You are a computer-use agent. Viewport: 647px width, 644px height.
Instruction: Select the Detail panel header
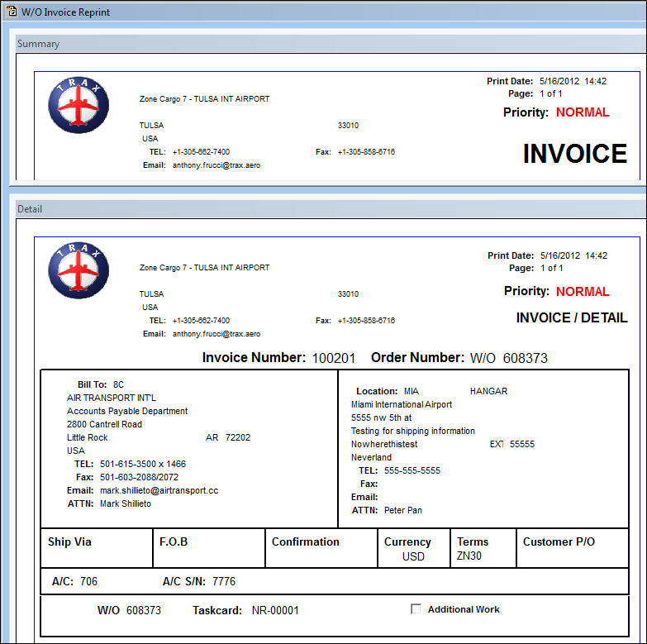(x=331, y=209)
